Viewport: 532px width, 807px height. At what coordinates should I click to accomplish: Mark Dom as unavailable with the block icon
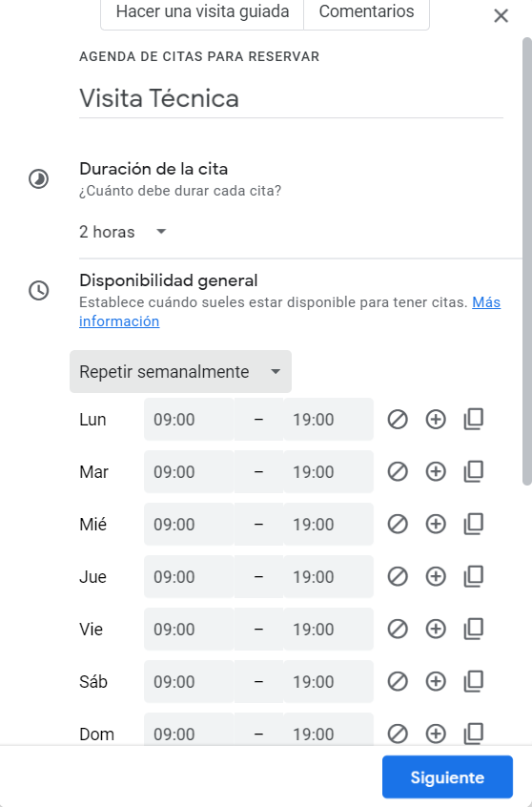[x=398, y=734]
